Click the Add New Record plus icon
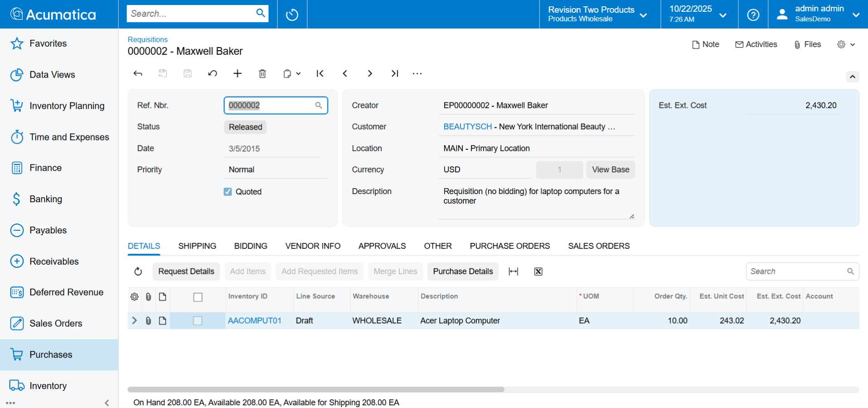Screen dimensions: 868x408 click(x=237, y=73)
